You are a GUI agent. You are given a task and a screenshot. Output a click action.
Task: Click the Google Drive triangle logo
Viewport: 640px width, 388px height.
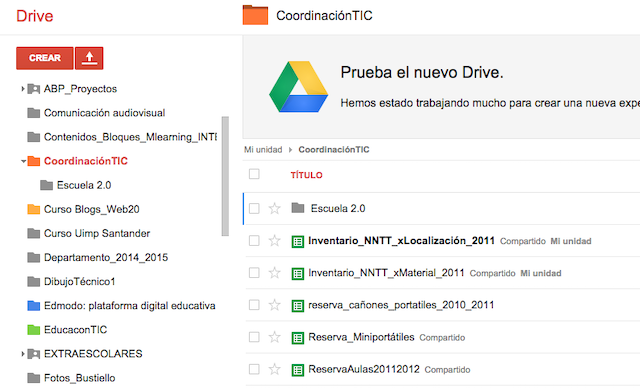point(298,86)
